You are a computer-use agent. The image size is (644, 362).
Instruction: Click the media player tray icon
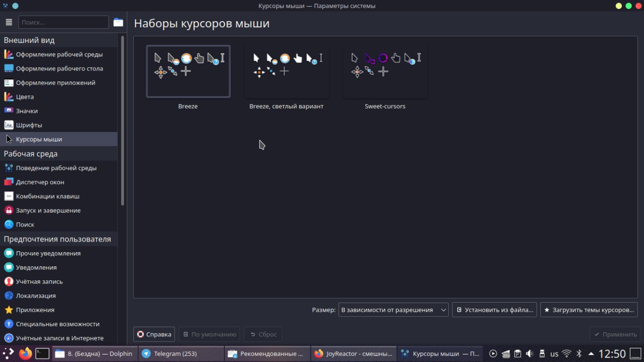494,353
